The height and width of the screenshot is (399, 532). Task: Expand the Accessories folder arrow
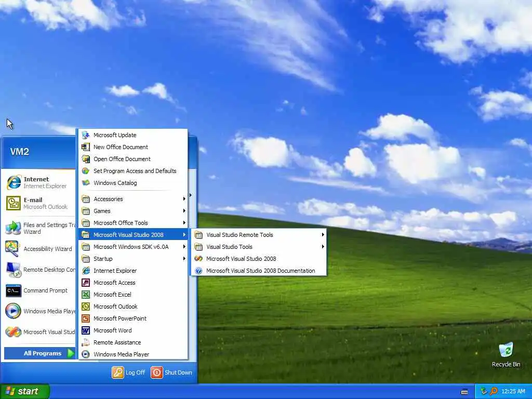point(184,199)
